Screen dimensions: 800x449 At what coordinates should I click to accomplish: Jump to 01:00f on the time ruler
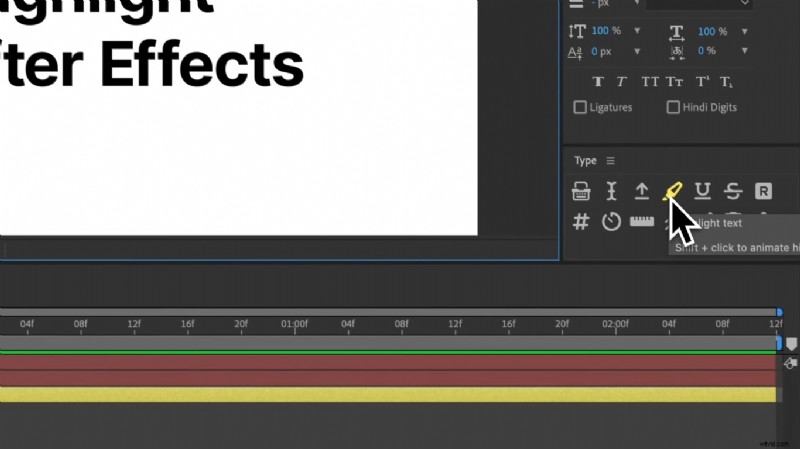click(x=294, y=325)
